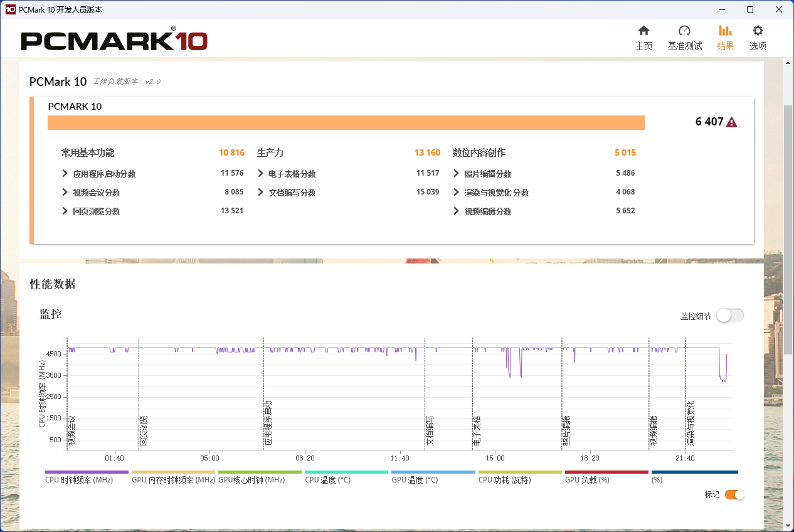Click the 常用基本功能 score 10 816
The height and width of the screenshot is (532, 794).
pyautogui.click(x=231, y=152)
